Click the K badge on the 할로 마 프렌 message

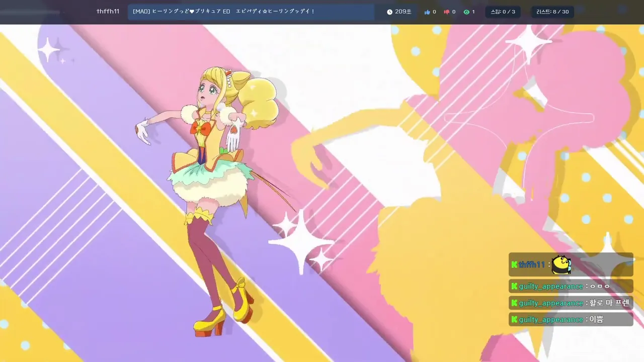tap(514, 303)
